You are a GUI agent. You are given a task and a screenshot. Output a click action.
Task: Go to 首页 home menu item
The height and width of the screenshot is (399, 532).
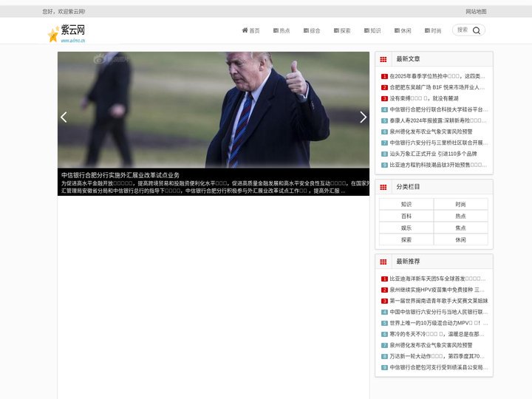[x=250, y=30]
